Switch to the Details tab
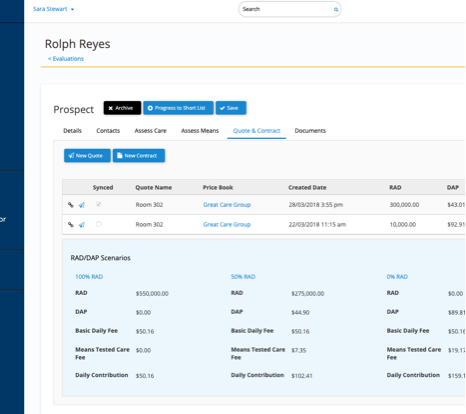Viewport: 466px width, 414px height. point(72,131)
